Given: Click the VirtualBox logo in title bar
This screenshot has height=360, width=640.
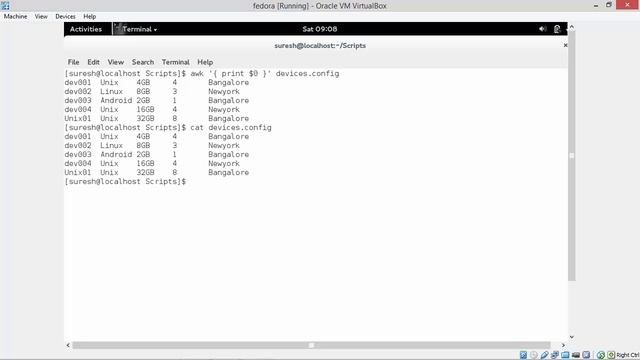Looking at the screenshot, I should click(x=5, y=5).
